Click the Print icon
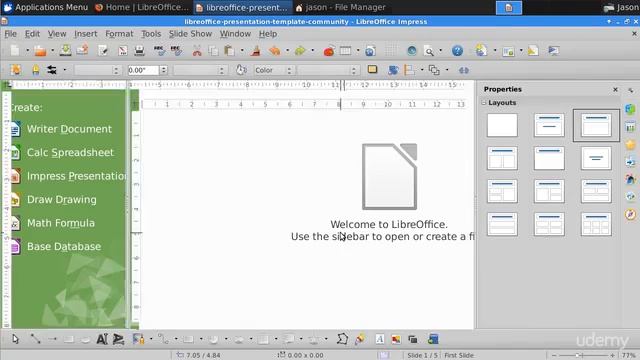The height and width of the screenshot is (360, 640). [139, 51]
